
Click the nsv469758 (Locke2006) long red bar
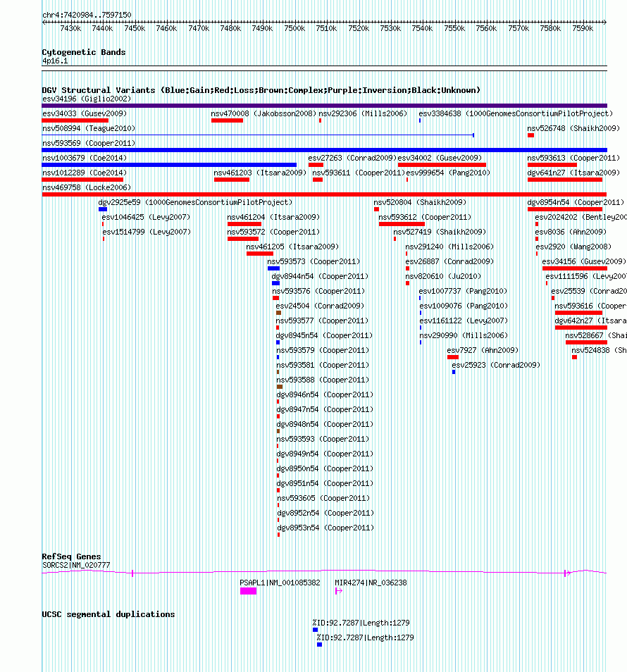point(325,194)
